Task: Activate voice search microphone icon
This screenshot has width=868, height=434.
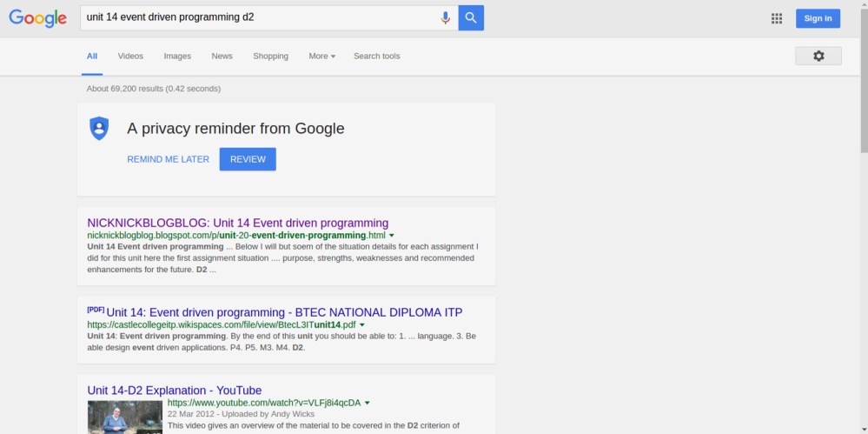Action: pyautogui.click(x=445, y=17)
